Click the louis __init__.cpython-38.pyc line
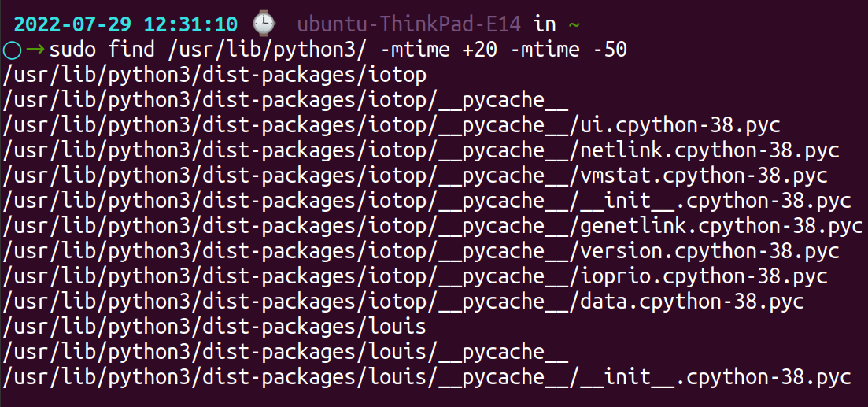The height and width of the screenshot is (407, 868). pos(427,377)
